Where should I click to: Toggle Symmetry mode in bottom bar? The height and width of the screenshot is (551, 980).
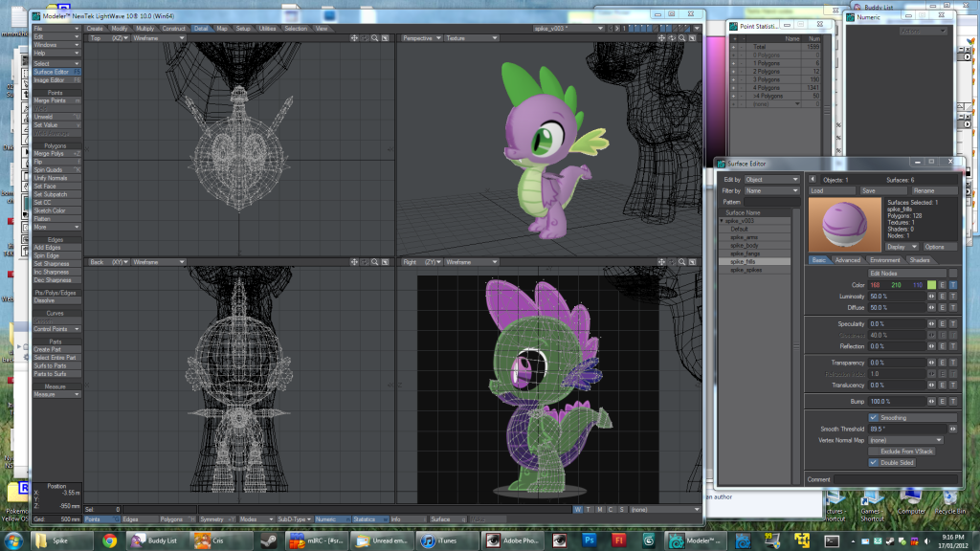(217, 519)
